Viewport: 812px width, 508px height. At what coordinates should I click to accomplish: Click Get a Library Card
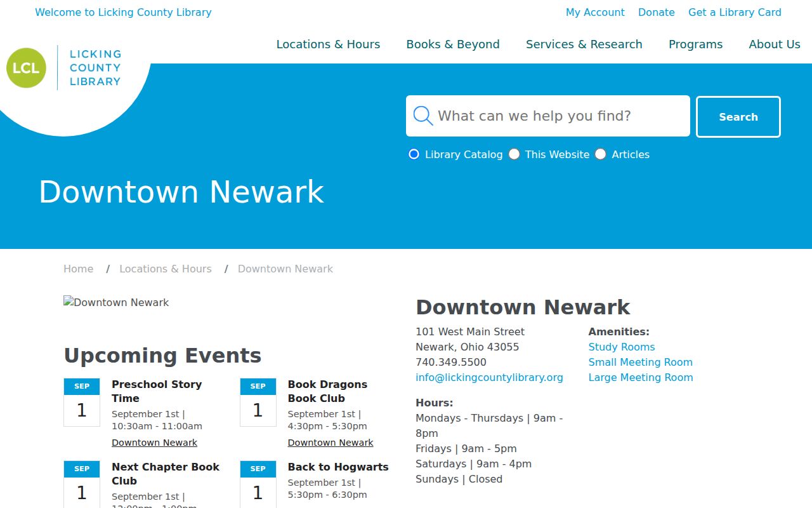point(735,12)
